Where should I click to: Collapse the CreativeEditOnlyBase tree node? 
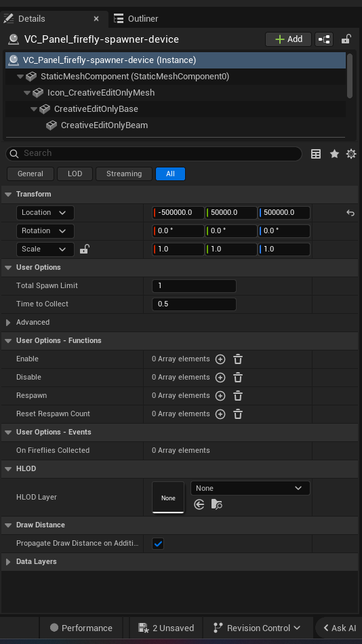34,109
